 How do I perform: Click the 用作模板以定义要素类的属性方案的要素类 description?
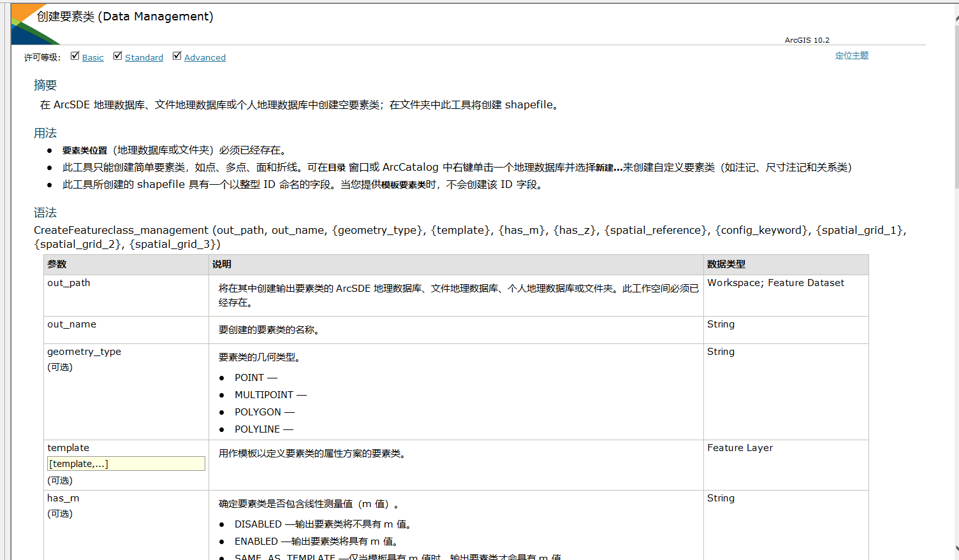[x=312, y=454]
